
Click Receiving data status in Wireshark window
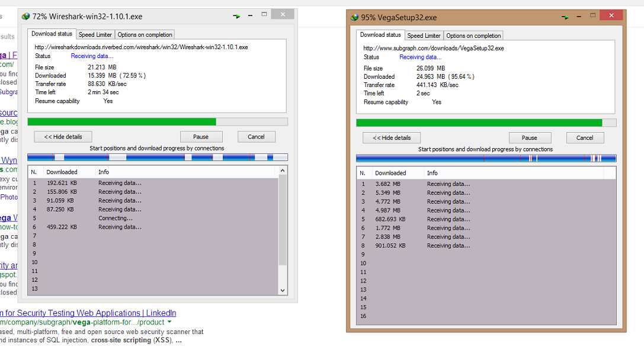[x=92, y=56]
